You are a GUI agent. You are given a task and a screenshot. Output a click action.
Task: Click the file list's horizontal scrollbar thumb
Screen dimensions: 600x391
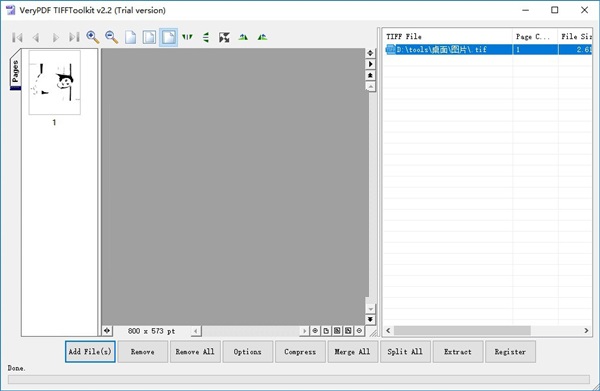pos(462,331)
